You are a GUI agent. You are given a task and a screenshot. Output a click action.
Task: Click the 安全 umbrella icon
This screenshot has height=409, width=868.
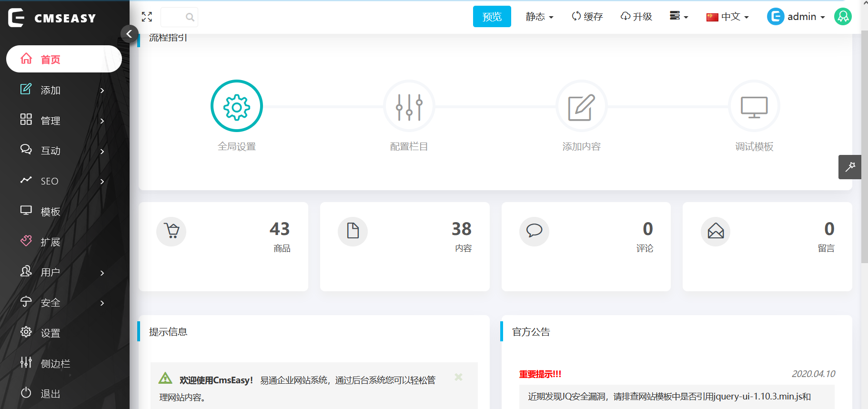[26, 302]
